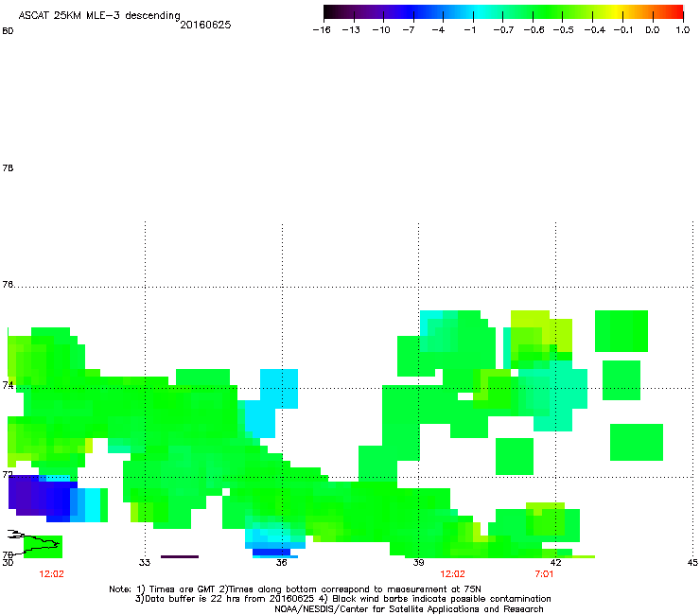
Task: Click the -0.1 color scale label
Action: [623, 30]
